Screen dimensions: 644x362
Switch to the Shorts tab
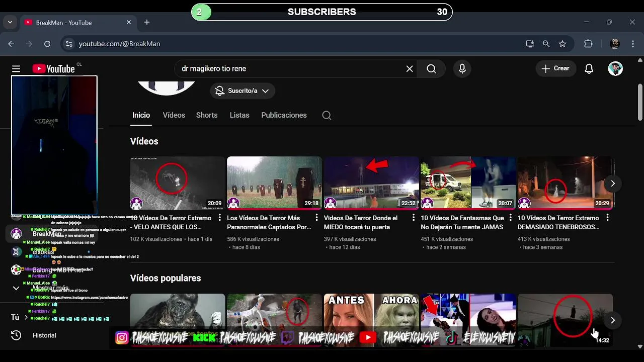click(x=207, y=115)
